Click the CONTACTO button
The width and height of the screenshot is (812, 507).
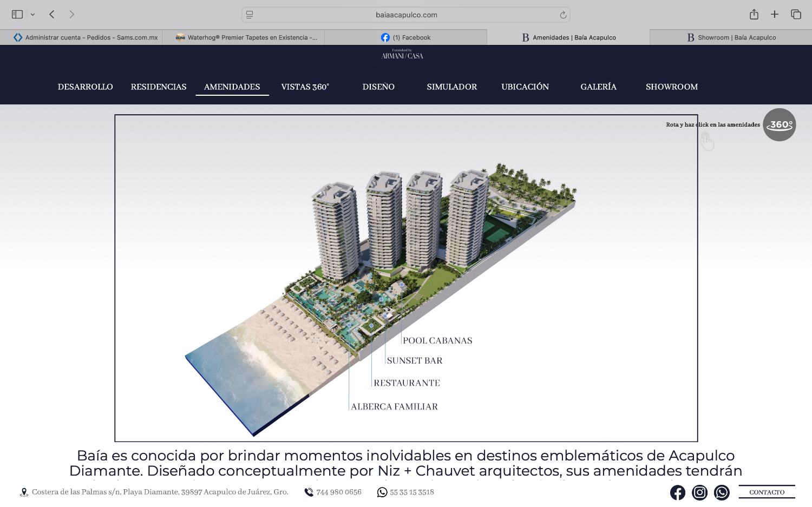point(767,492)
